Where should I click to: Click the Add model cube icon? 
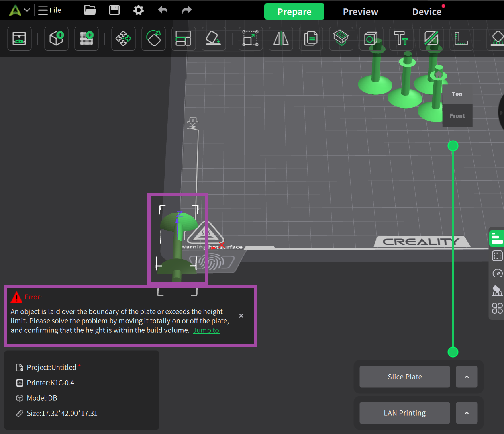point(56,39)
